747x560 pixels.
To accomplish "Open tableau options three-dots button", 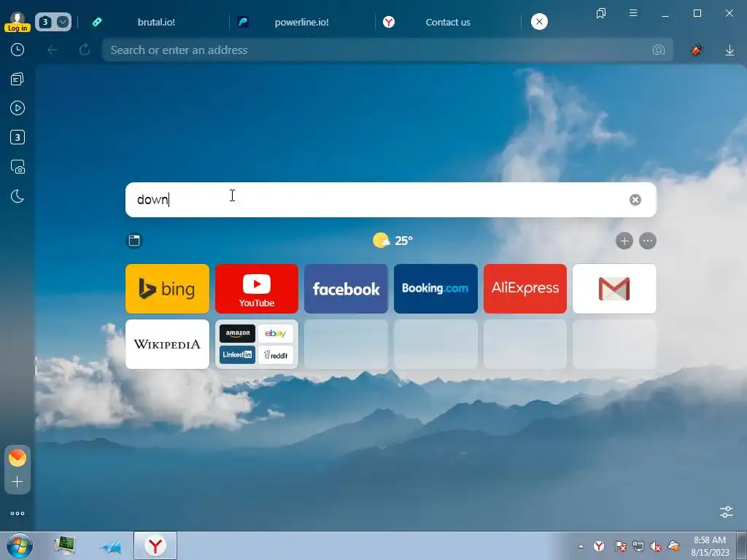I will pos(648,241).
